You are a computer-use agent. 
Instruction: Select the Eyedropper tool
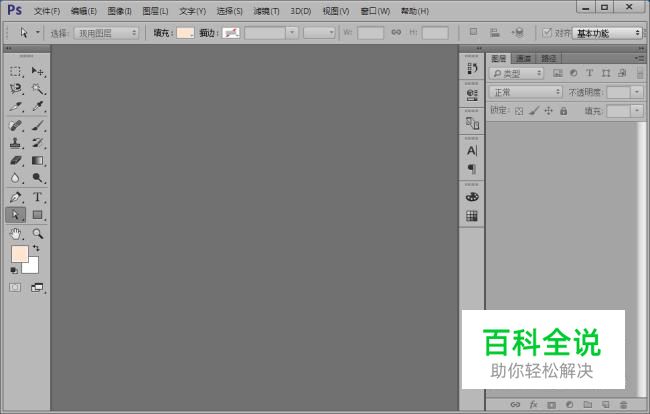point(38,107)
